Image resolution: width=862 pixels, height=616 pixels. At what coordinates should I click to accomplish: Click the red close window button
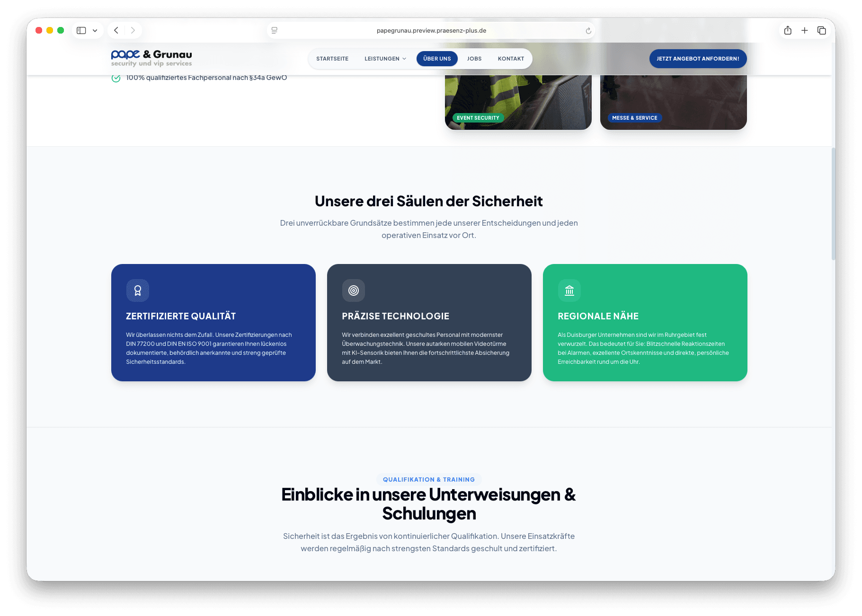coord(39,30)
